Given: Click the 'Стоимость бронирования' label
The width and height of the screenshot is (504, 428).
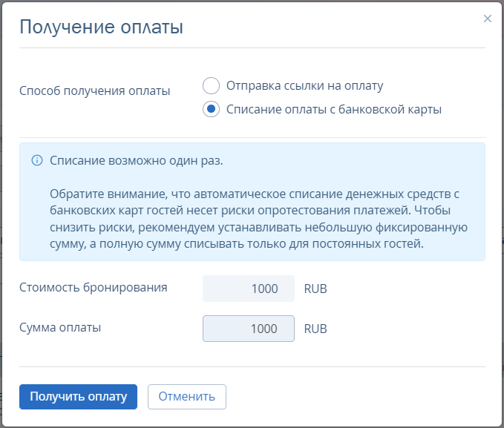Looking at the screenshot, I should [94, 287].
